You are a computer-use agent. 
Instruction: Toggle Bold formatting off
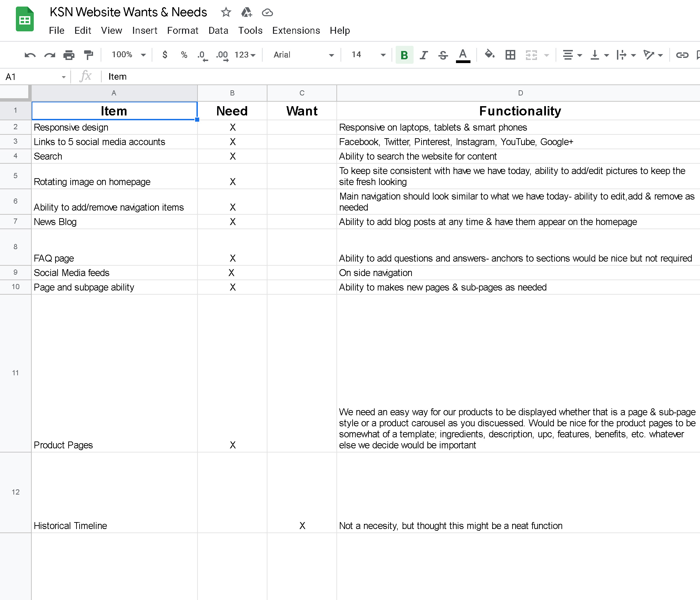click(x=404, y=55)
